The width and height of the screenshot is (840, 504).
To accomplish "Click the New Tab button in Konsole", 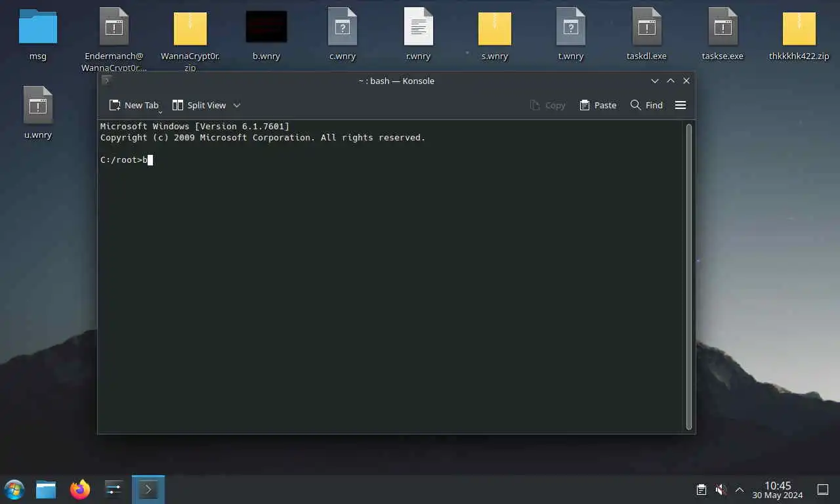I will pos(134,105).
